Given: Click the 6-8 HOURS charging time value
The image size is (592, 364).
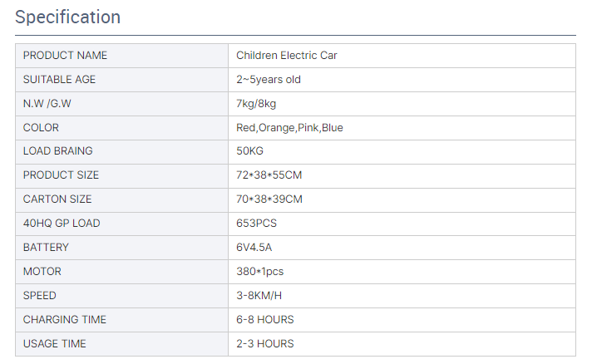Looking at the screenshot, I should tap(264, 320).
